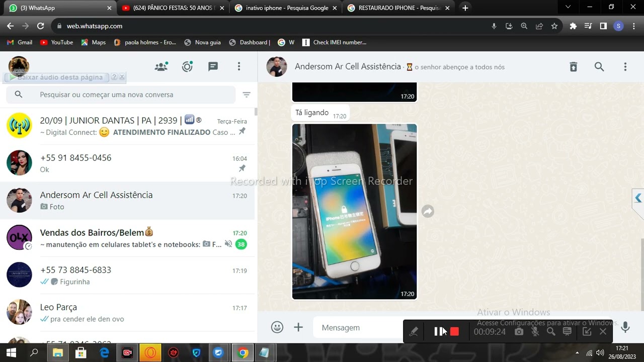644x362 pixels.
Task: Open chat +55 91 8455-0456
Action: [127, 163]
